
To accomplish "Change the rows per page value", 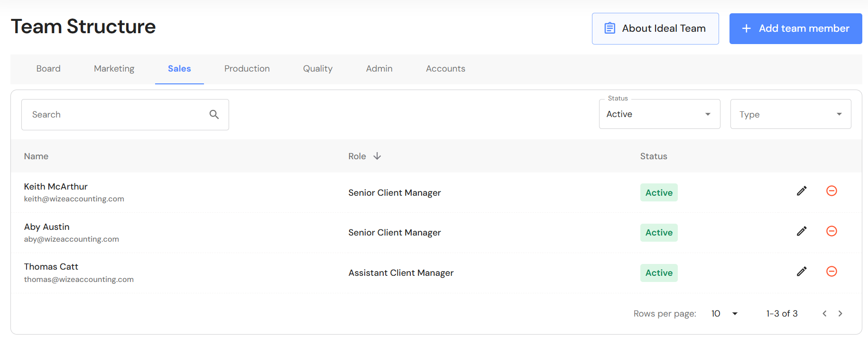I will click(x=724, y=314).
